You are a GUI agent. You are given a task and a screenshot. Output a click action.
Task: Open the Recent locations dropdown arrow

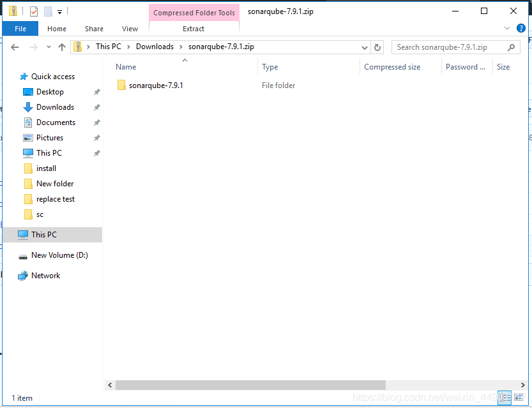(x=49, y=47)
